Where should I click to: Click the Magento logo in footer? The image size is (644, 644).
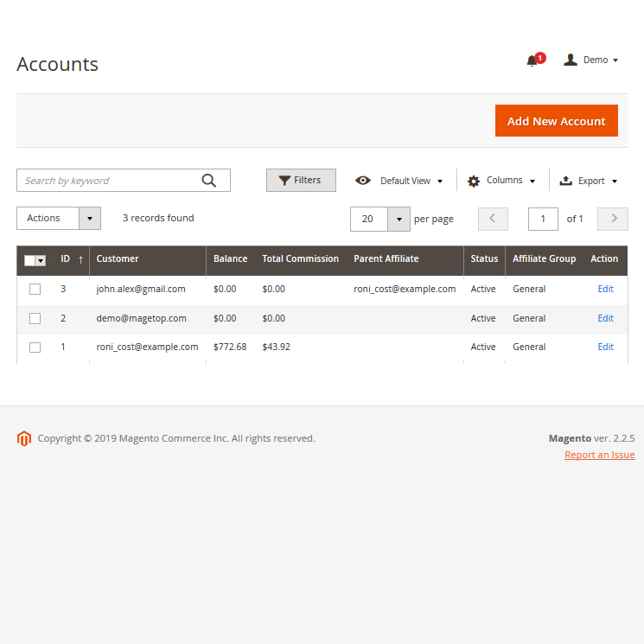pos(23,438)
